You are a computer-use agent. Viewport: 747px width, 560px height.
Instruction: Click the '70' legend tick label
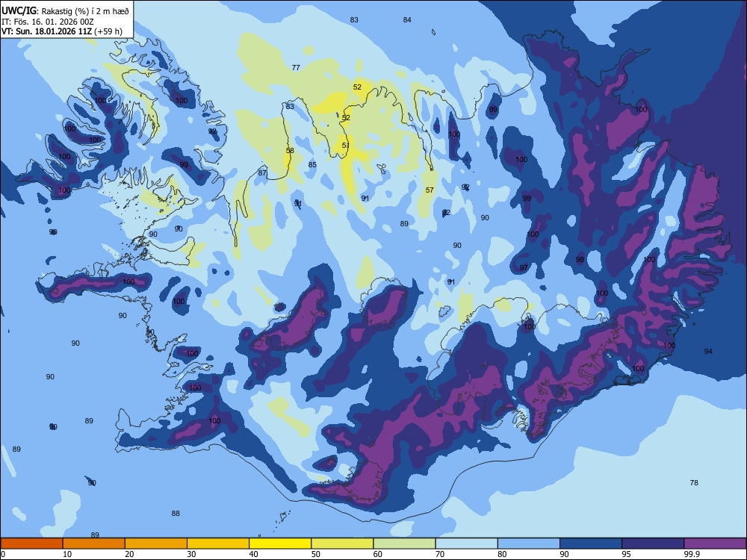440,554
